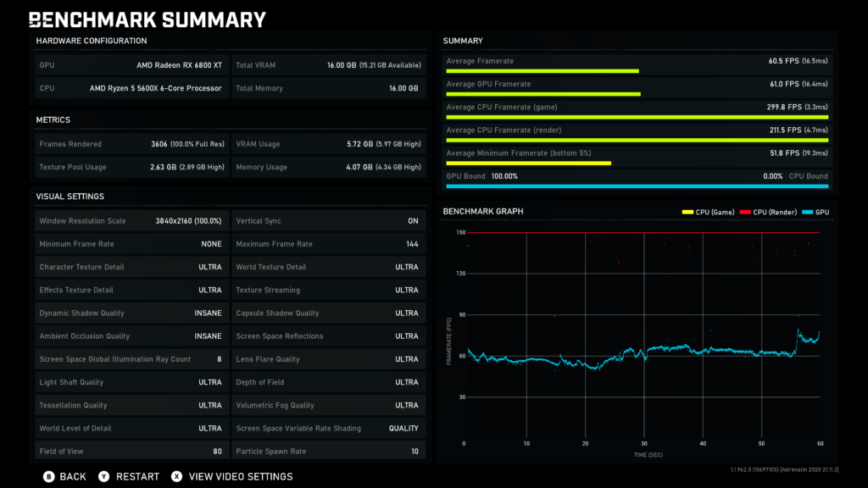Select Character Texture Detail row
The width and height of the screenshot is (868, 488).
(131, 267)
